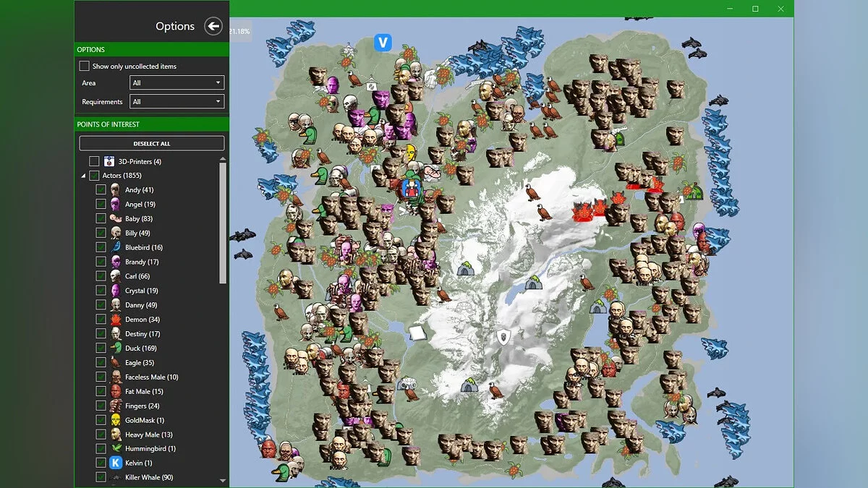Click the blue Kelvin K icon in list

(x=115, y=463)
